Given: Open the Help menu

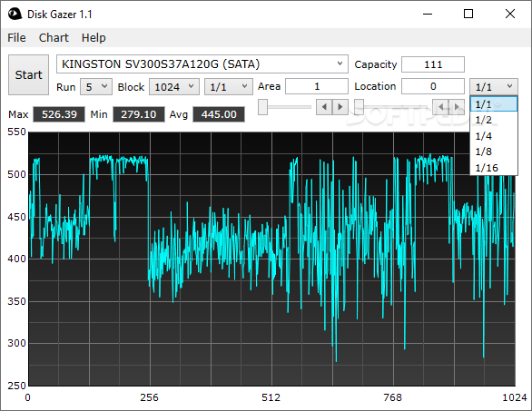Looking at the screenshot, I should coord(94,37).
